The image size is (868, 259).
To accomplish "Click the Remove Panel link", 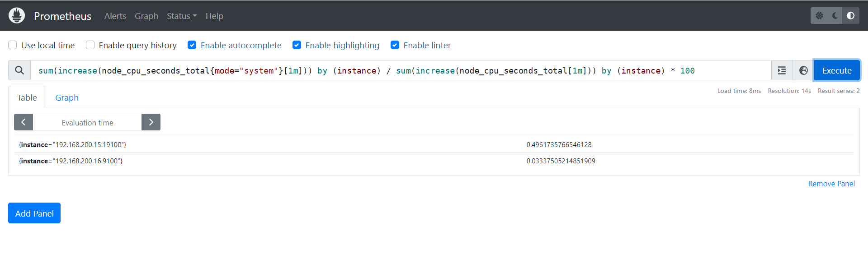I will [x=831, y=184].
